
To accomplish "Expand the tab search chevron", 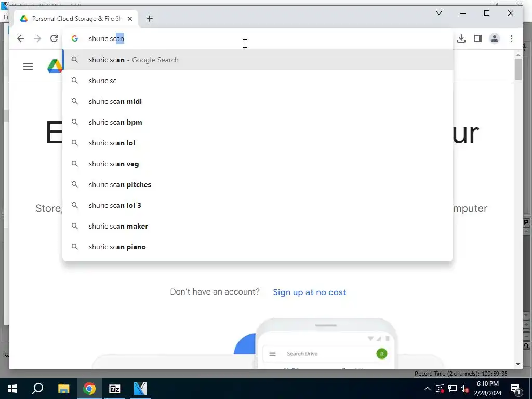I will (438, 13).
